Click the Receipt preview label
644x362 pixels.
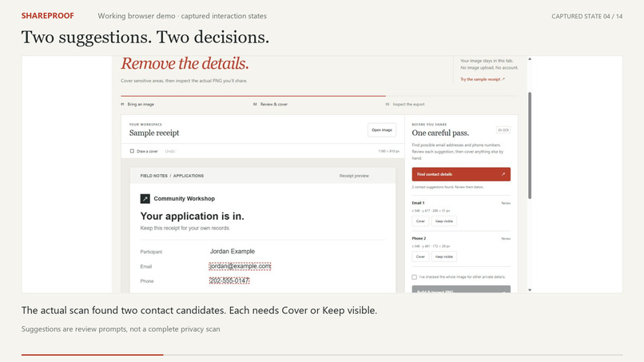(354, 176)
